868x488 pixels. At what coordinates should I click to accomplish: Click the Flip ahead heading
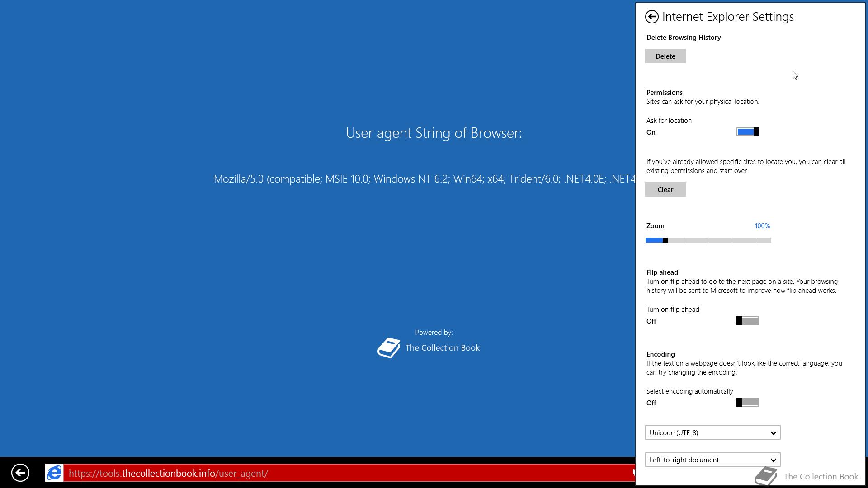(x=662, y=272)
